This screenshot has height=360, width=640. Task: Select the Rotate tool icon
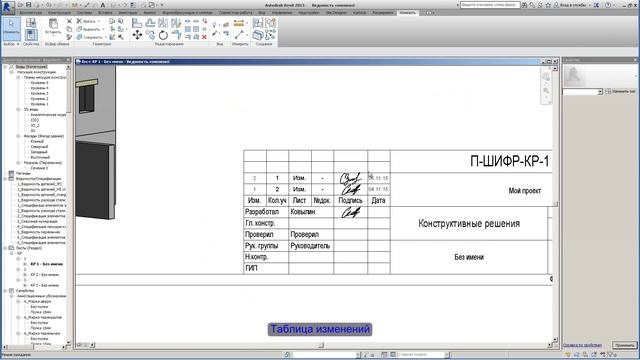(x=163, y=35)
